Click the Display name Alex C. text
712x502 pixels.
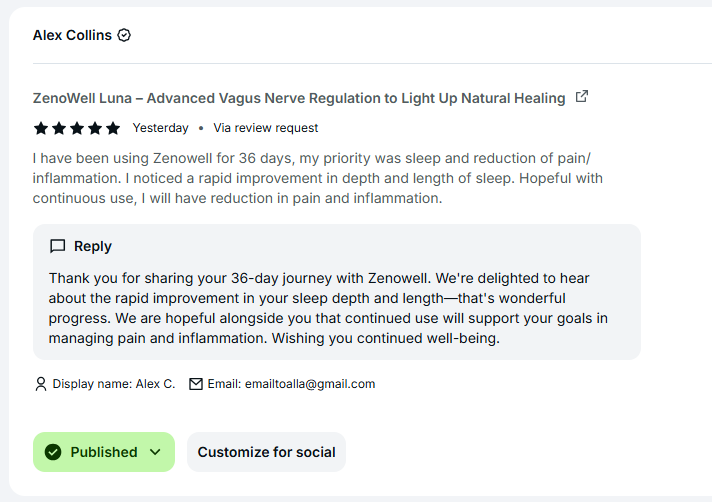[114, 384]
